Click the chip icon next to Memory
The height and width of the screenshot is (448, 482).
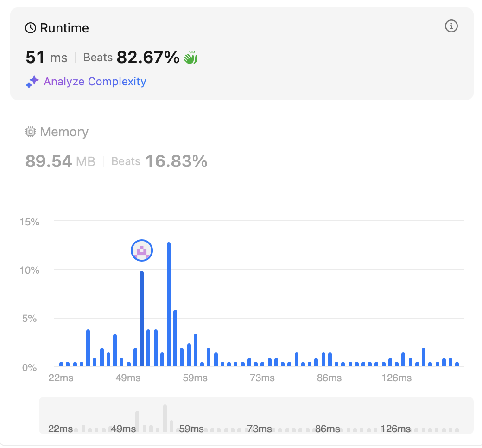[x=31, y=132]
